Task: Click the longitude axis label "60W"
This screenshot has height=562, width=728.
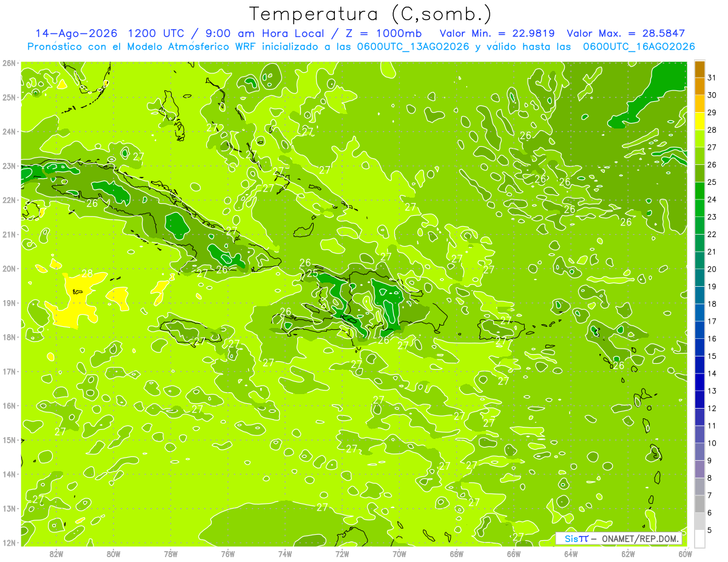Action: tap(685, 554)
